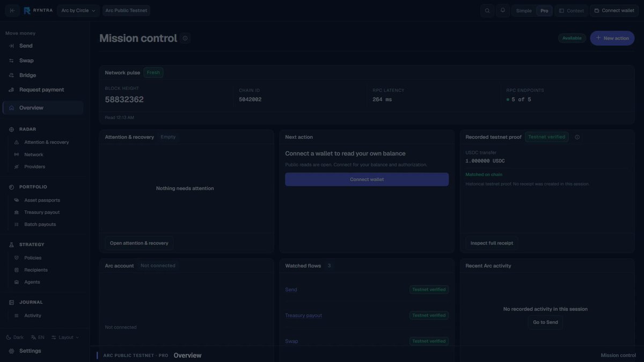Open the Treasury payout watched flow link
This screenshot has width=644, height=362.
tap(303, 315)
